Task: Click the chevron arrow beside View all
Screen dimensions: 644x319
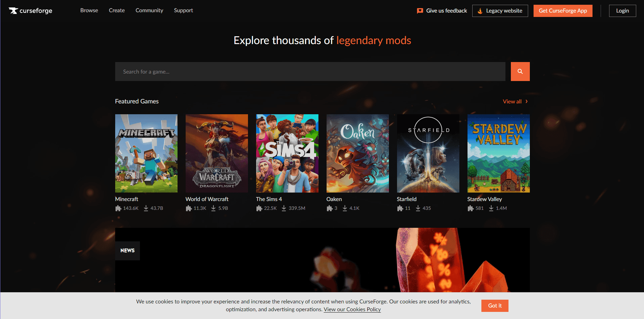Action: (526, 101)
